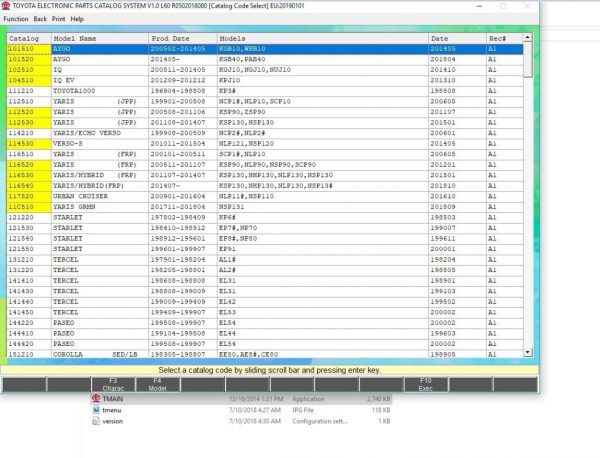Screen dimensions: 600x458
Task: Select catalog code 131220
Action: coord(29,270)
